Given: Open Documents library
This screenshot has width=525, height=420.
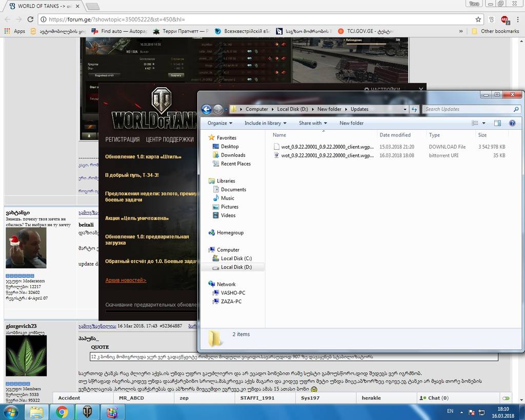Looking at the screenshot, I should click(233, 190).
